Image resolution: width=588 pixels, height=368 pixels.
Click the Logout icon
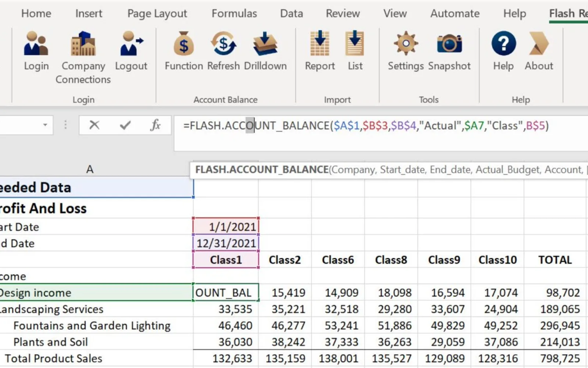[131, 51]
